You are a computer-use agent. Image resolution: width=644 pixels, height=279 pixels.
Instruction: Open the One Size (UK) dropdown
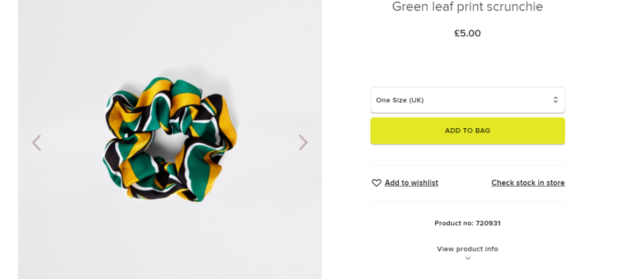pyautogui.click(x=467, y=100)
